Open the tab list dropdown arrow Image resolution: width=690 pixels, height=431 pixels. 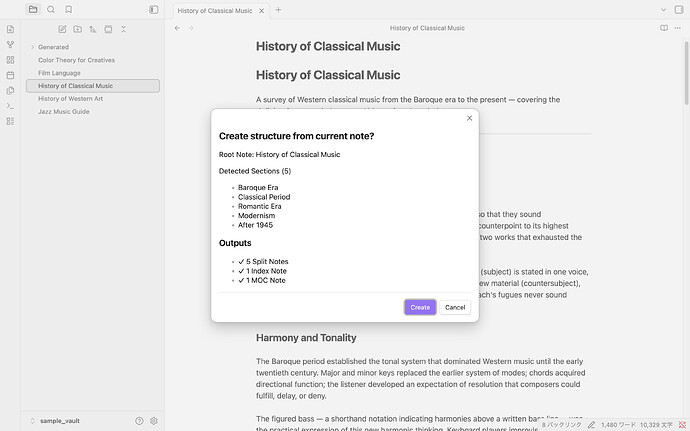(663, 10)
